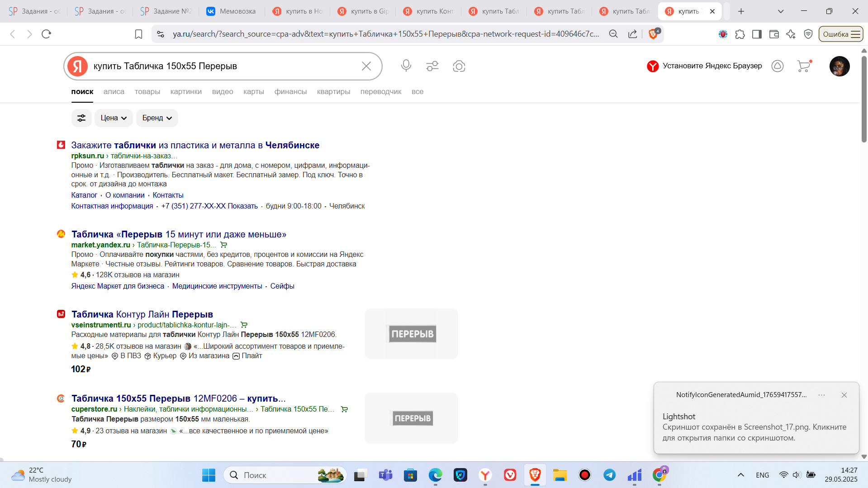The image size is (868, 488).
Task: Open the share page icon in address bar
Action: coord(633,34)
